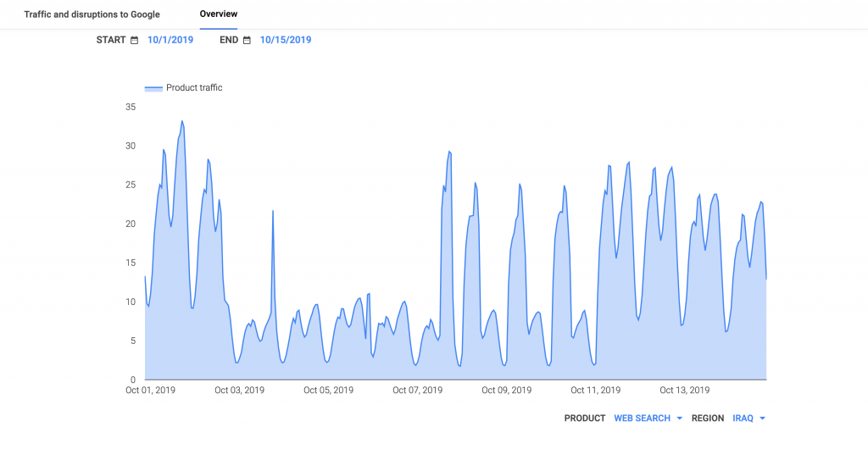
Task: Click the START label
Action: click(111, 40)
